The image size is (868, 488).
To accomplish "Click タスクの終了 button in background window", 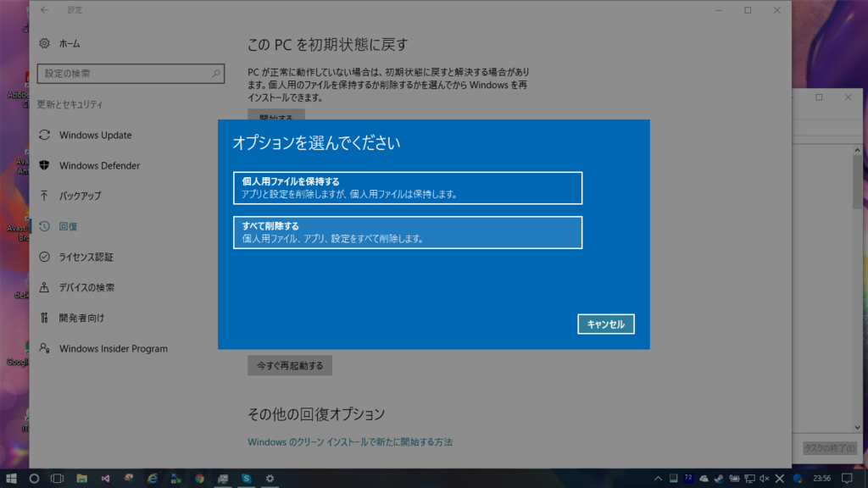I will pos(829,448).
